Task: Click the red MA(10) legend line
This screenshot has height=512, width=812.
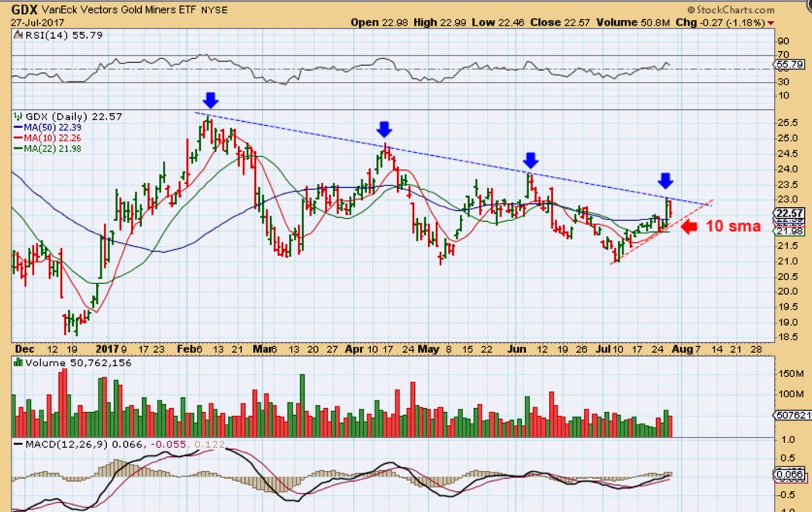Action: 18,138
